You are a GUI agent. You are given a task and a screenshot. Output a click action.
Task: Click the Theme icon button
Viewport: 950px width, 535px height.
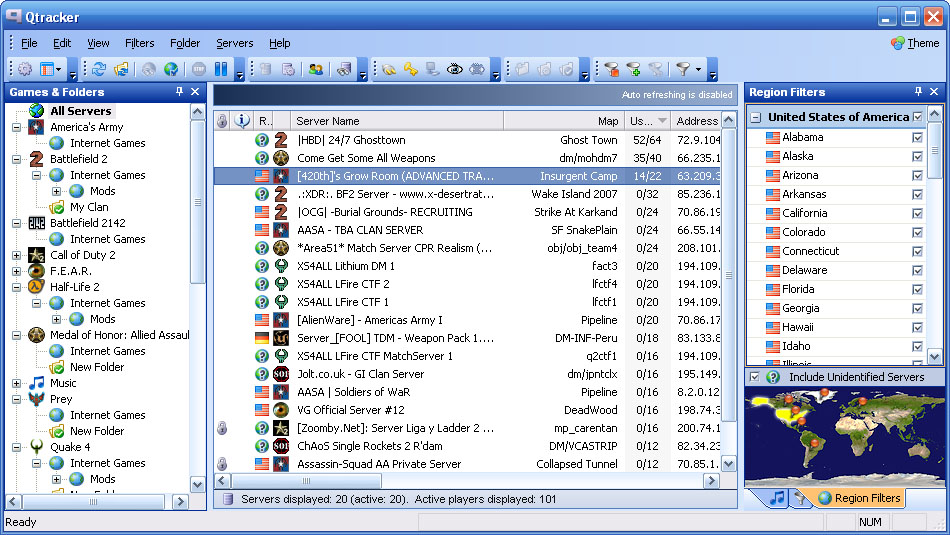(x=915, y=43)
